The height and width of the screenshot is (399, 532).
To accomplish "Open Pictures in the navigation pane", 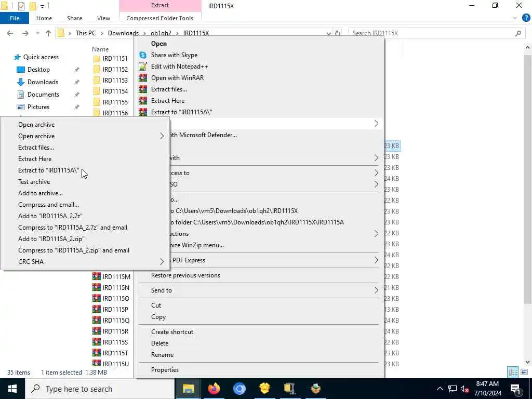I will click(38, 107).
